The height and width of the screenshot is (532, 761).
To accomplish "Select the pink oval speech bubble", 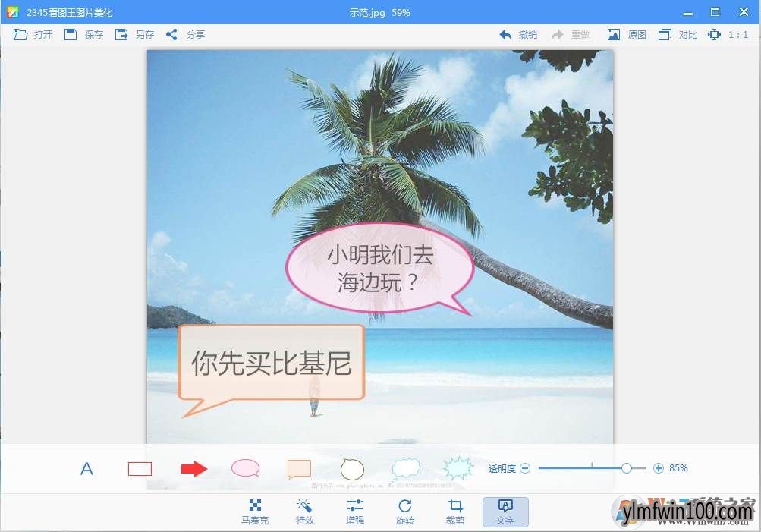I will coord(246,468).
